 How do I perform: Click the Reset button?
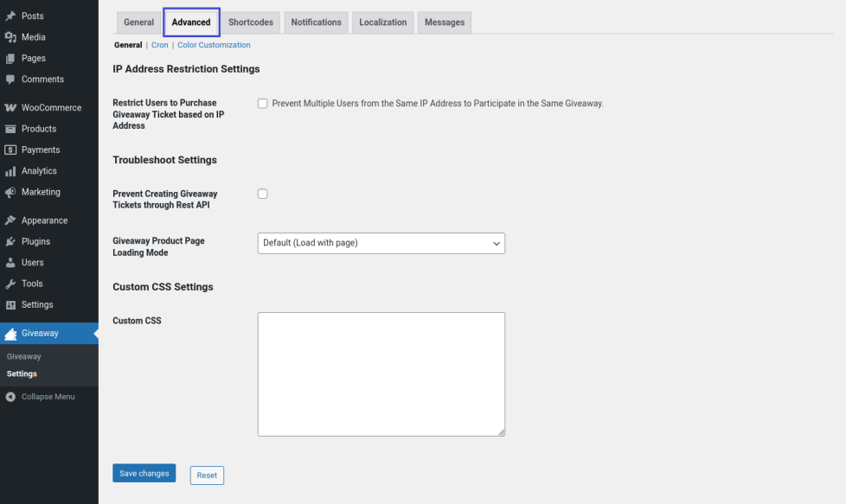(207, 475)
